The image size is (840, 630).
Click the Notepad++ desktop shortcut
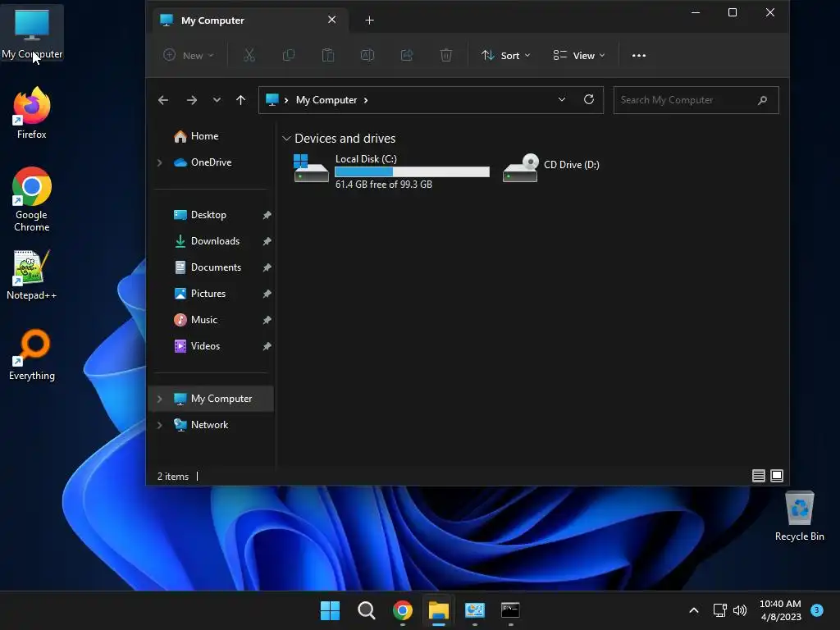[32, 275]
